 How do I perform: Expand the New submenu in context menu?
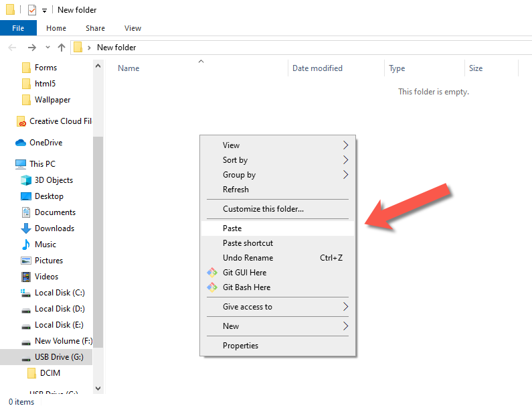coord(345,326)
